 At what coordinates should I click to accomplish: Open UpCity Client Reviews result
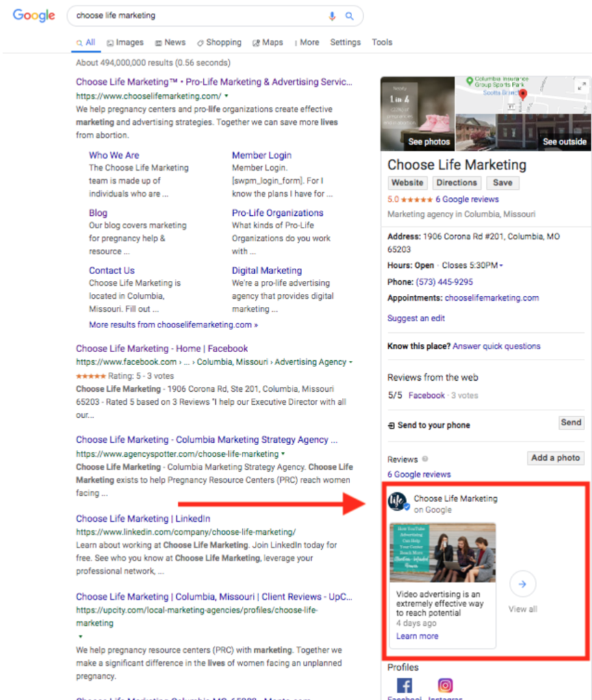[214, 596]
